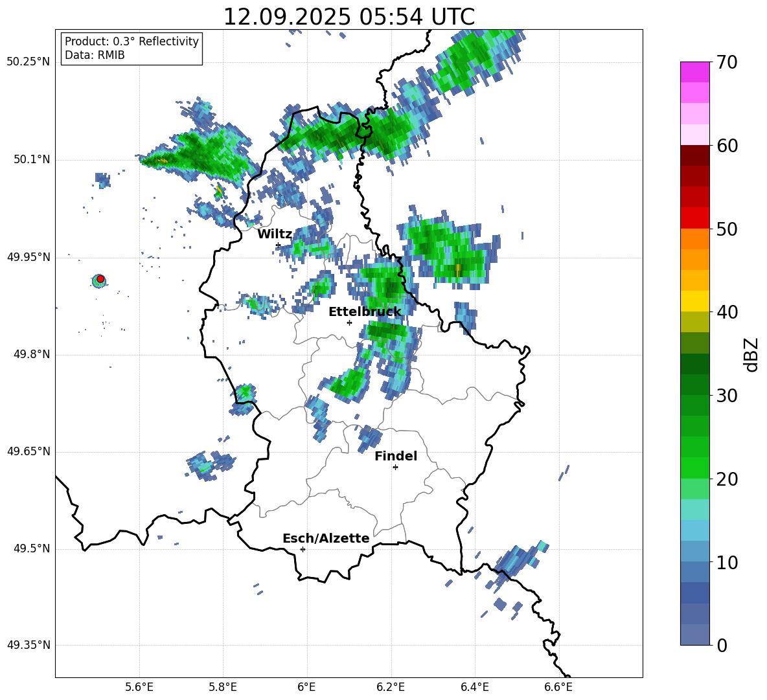This screenshot has height=700, width=767.
Task: Click the orange colorbar segment just below 50
Action: pos(694,239)
